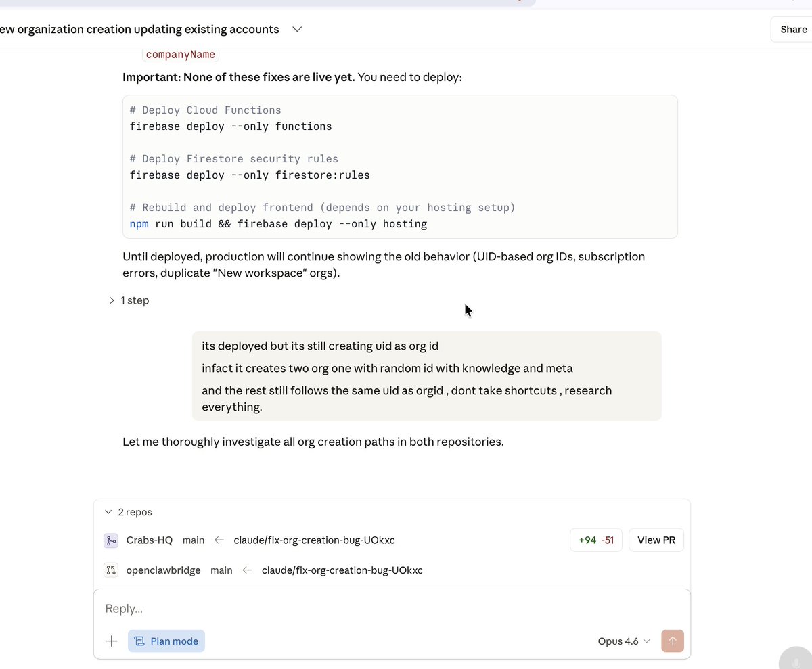This screenshot has height=669, width=812.
Task: Click the '# Deploy Cloud Functions' comment
Action: click(x=206, y=110)
